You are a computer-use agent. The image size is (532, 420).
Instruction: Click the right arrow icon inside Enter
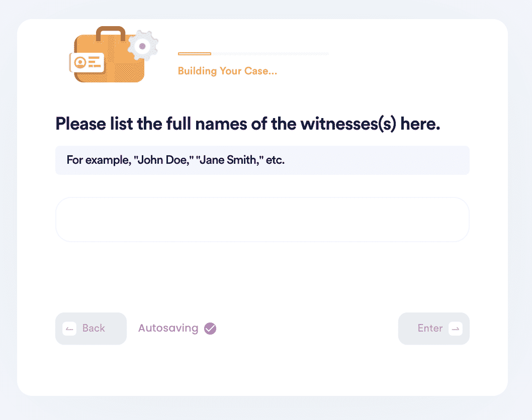coord(456,329)
